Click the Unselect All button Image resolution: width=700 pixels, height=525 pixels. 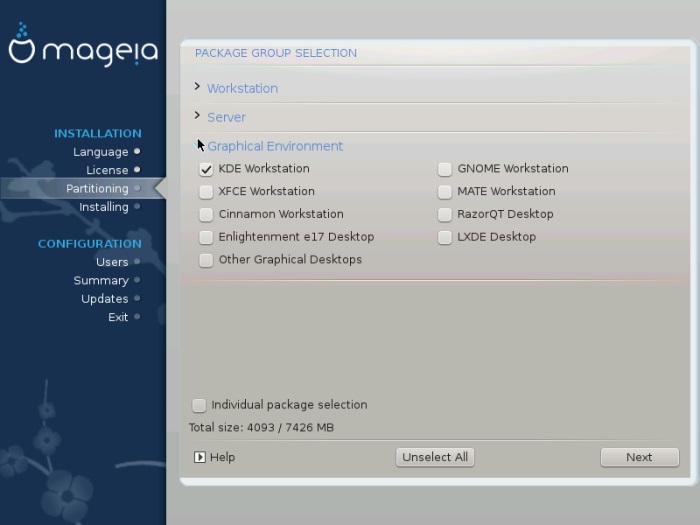coord(435,458)
